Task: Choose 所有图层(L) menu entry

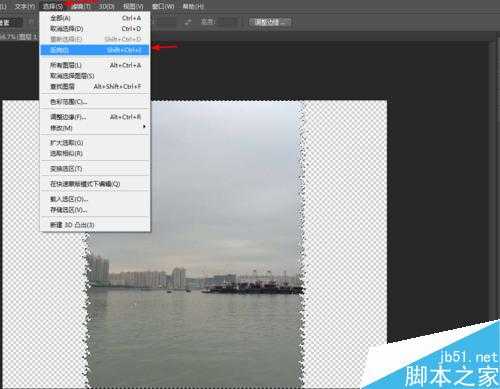Action: pyautogui.click(x=95, y=65)
